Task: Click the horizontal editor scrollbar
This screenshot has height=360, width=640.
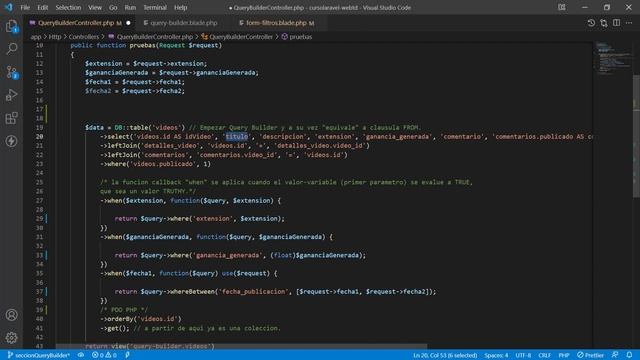Action: pos(242,346)
